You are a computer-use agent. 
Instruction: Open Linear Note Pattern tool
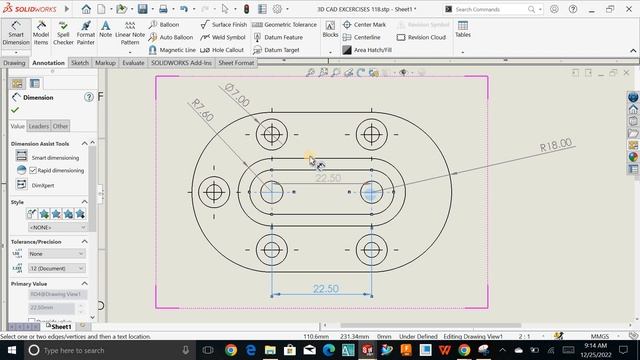tap(130, 33)
